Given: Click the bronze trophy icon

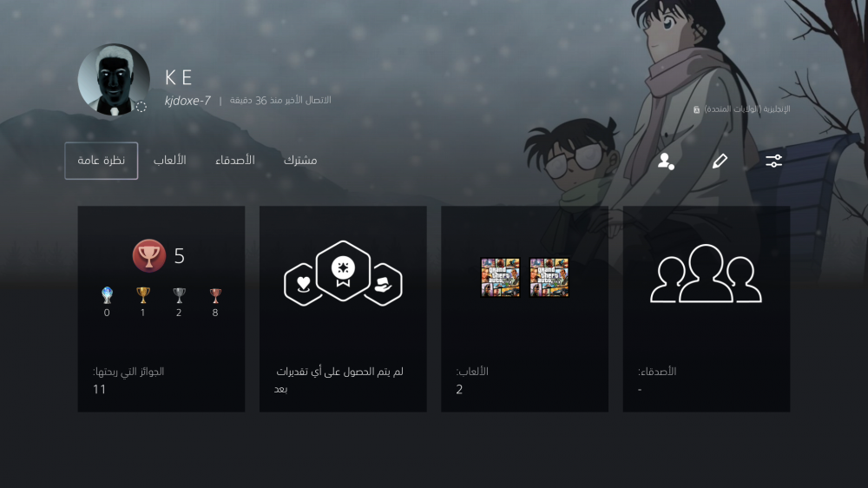Looking at the screenshot, I should pyautogui.click(x=214, y=295).
